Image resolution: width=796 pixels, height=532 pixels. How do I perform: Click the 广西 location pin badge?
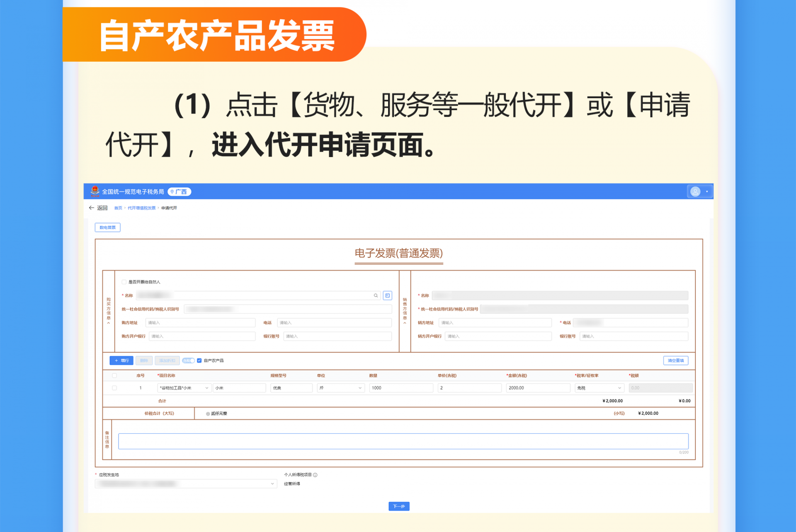[x=179, y=192]
